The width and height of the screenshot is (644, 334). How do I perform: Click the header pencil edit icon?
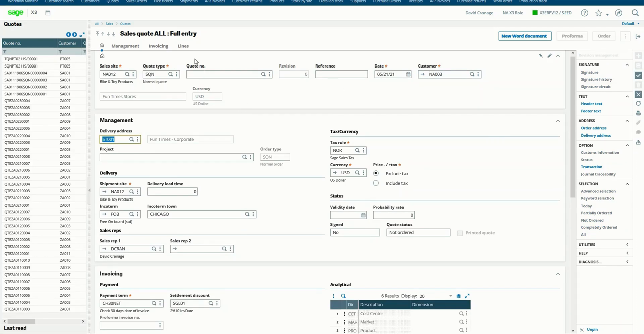tap(549, 56)
